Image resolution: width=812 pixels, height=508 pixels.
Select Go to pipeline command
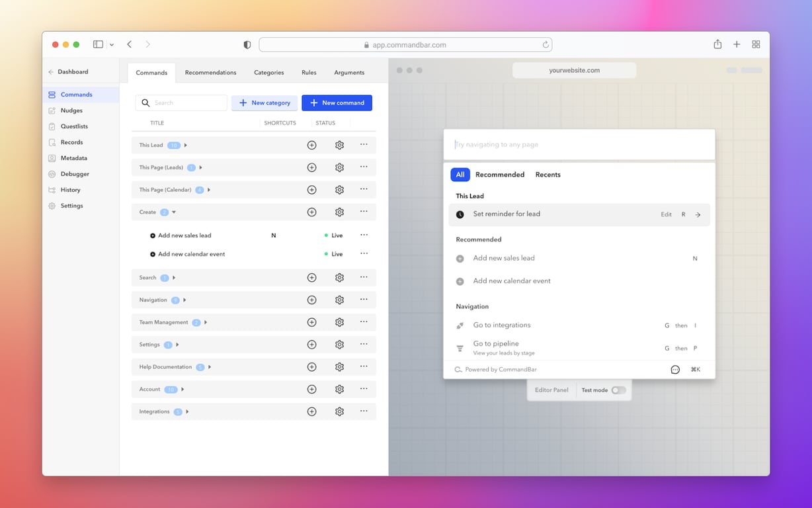point(579,348)
